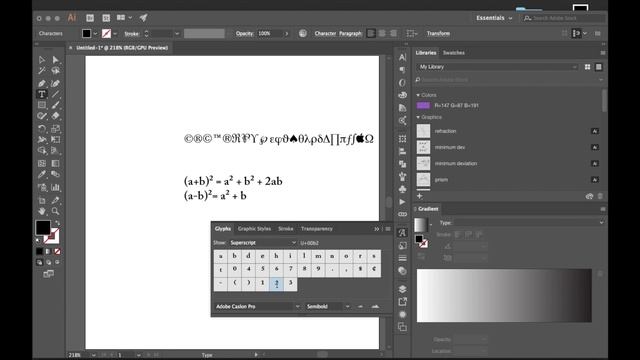Open the My Library dropdown
The height and width of the screenshot is (360, 640).
[x=497, y=67]
